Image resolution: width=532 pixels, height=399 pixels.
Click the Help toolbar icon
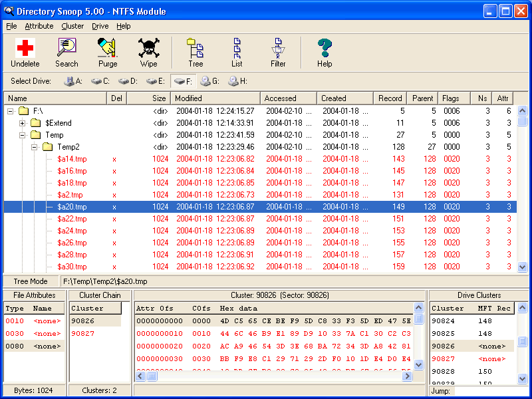pyautogui.click(x=324, y=49)
